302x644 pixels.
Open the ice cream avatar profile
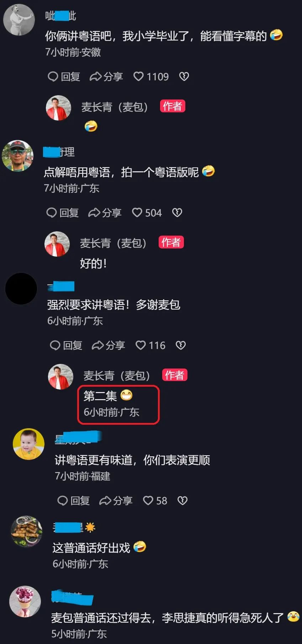tap(25, 601)
